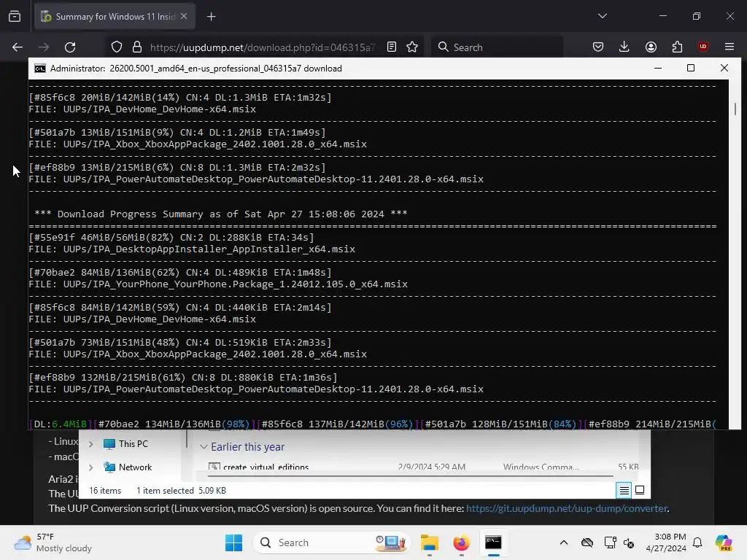Open the extensions puzzle icon
Screen dimensions: 747x560
677,47
